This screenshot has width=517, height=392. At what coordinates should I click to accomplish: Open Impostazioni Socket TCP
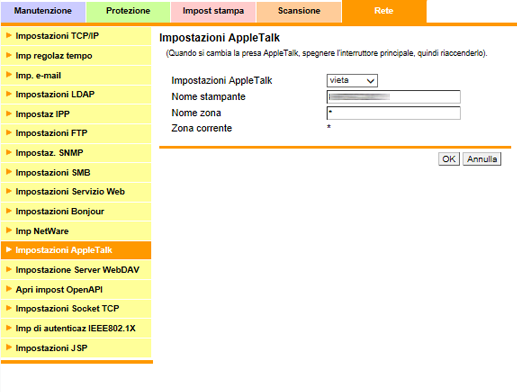click(76, 309)
